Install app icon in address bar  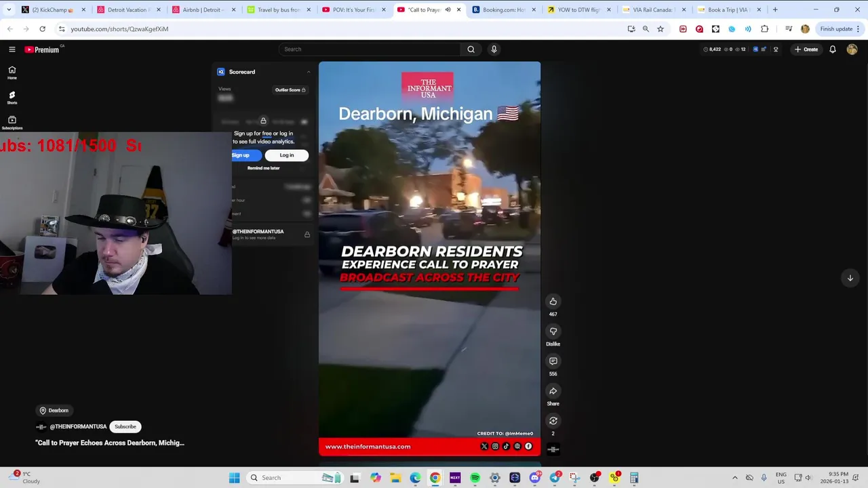coord(631,29)
